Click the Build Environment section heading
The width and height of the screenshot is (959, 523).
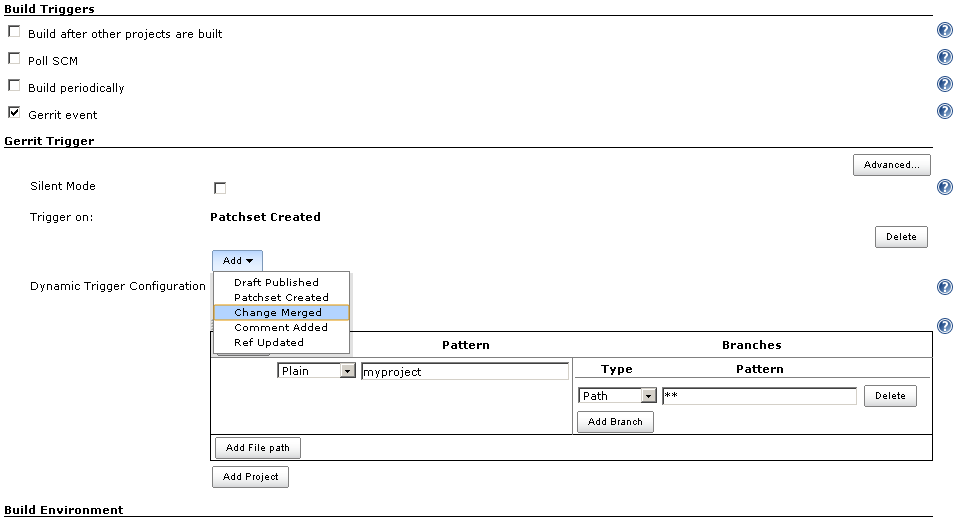(64, 510)
